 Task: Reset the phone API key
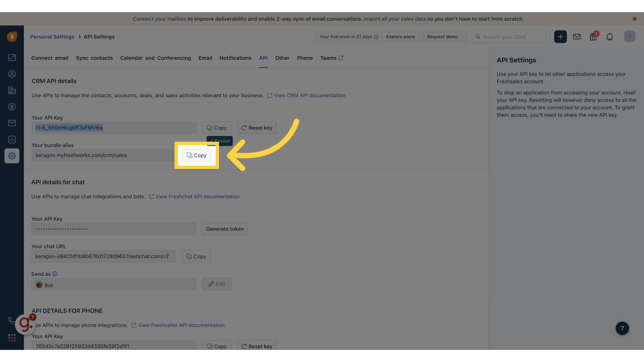(x=257, y=346)
